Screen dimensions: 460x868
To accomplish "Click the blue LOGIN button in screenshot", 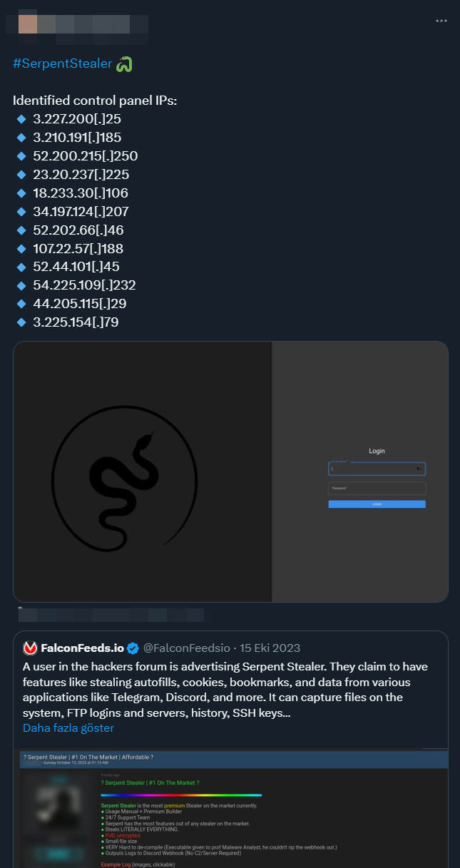I will coord(377,504).
